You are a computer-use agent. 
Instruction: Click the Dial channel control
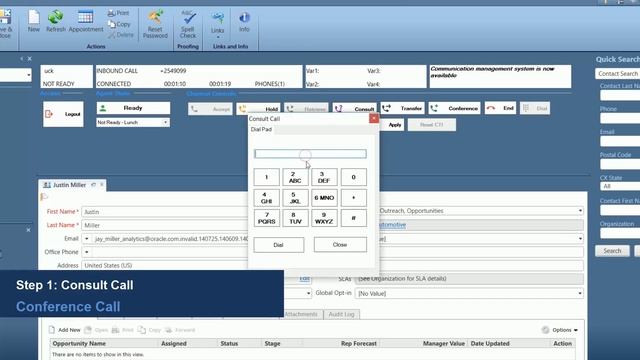(x=535, y=108)
